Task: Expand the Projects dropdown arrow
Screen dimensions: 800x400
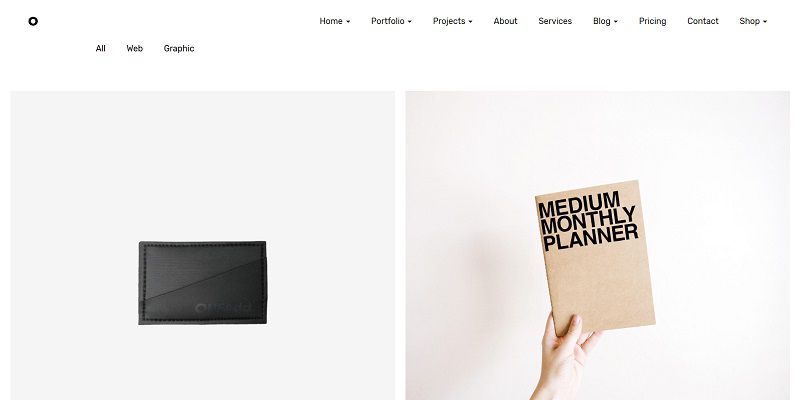Action: pos(470,22)
